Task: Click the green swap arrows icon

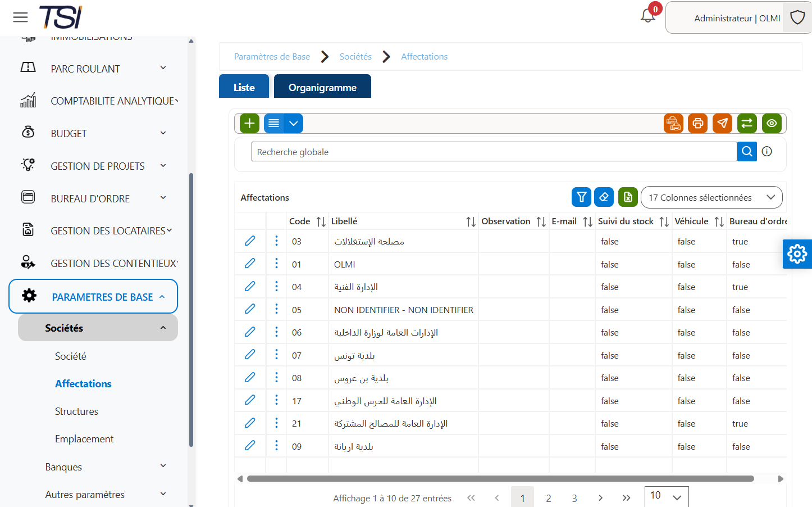Action: pos(747,123)
